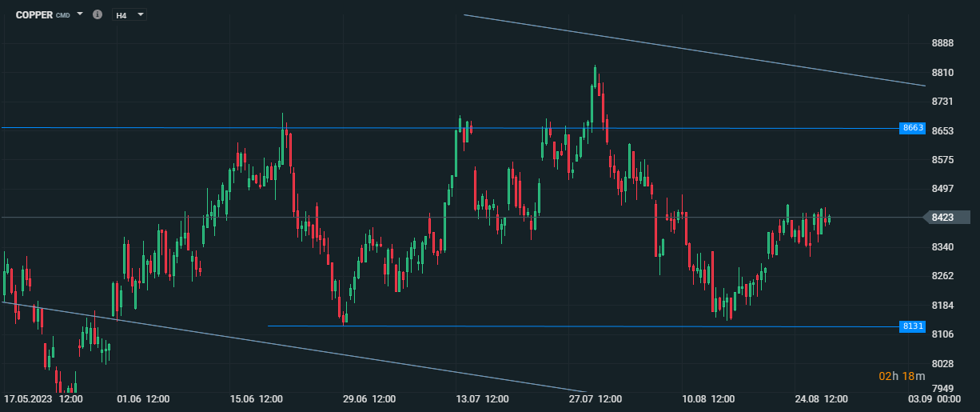Click the 8888 price axis value
Viewport: 980px width, 412px height.
click(943, 43)
